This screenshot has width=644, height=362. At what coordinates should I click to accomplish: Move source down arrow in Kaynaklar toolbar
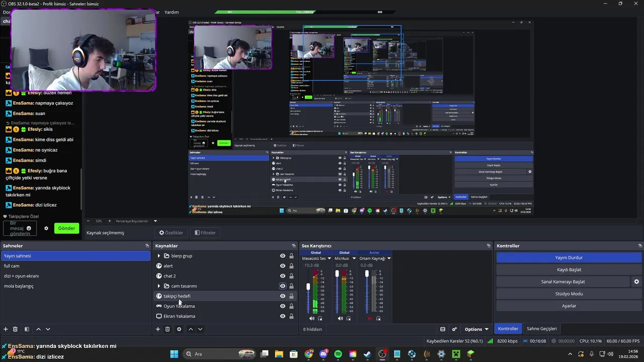click(x=200, y=329)
